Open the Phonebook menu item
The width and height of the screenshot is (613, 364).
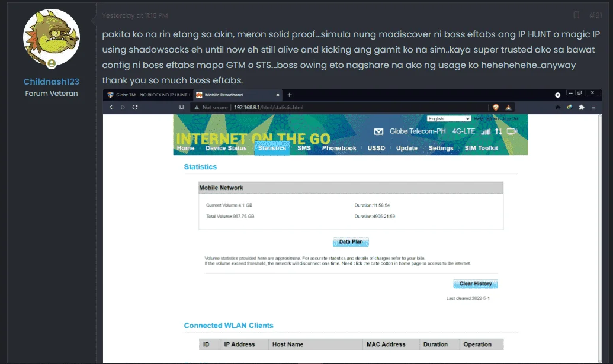339,148
